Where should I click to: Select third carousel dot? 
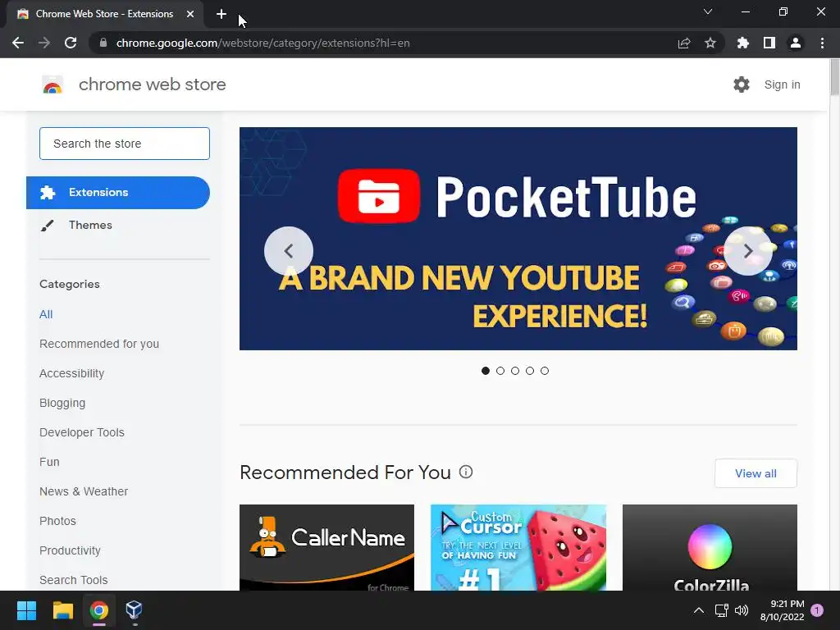click(515, 371)
